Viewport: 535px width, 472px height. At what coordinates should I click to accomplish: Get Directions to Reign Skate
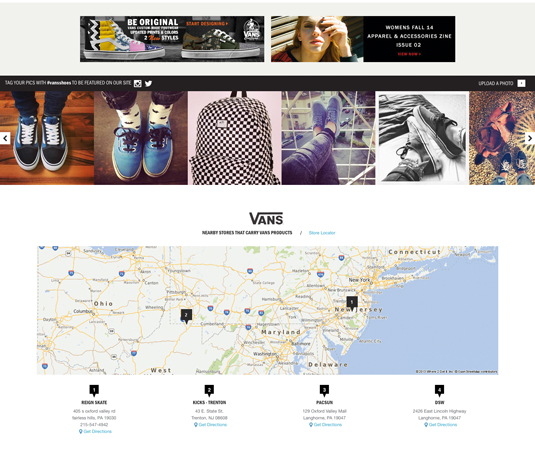(95, 431)
